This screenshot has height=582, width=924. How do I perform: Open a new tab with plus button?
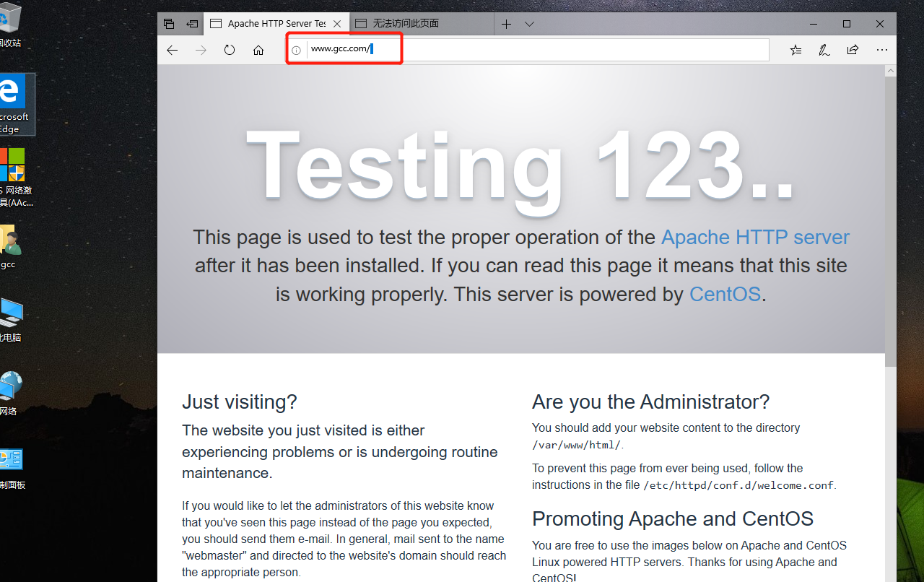pyautogui.click(x=506, y=24)
